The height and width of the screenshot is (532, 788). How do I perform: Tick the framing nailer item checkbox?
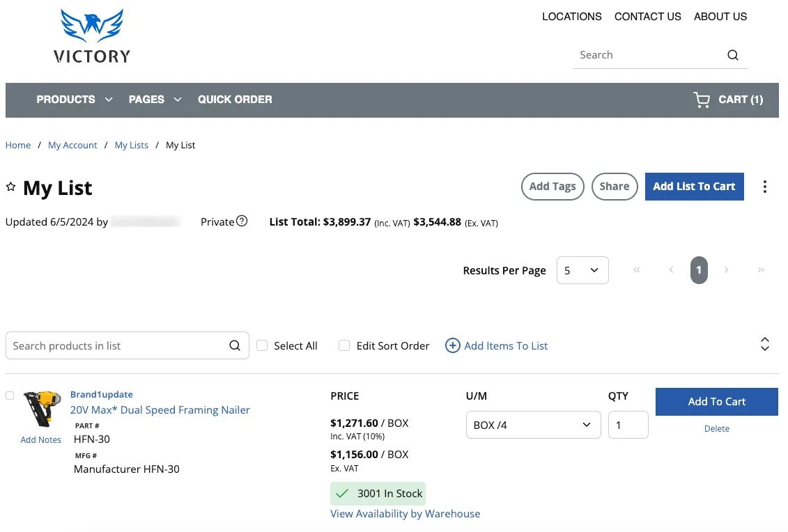[x=10, y=396]
